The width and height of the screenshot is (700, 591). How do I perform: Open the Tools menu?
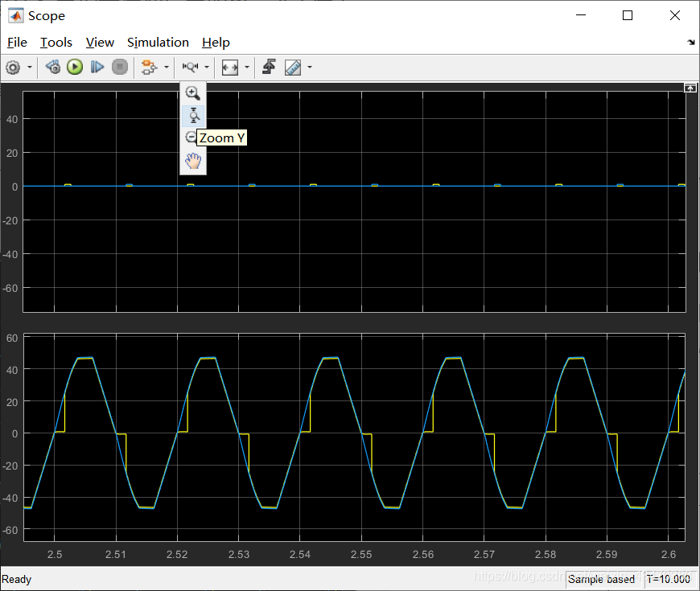click(x=56, y=43)
